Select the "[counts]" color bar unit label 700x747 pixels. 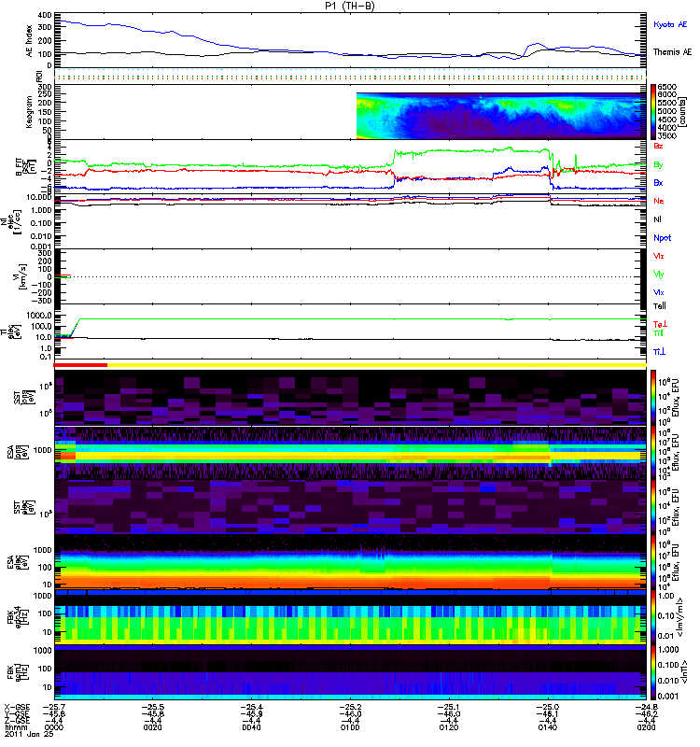[x=683, y=112]
